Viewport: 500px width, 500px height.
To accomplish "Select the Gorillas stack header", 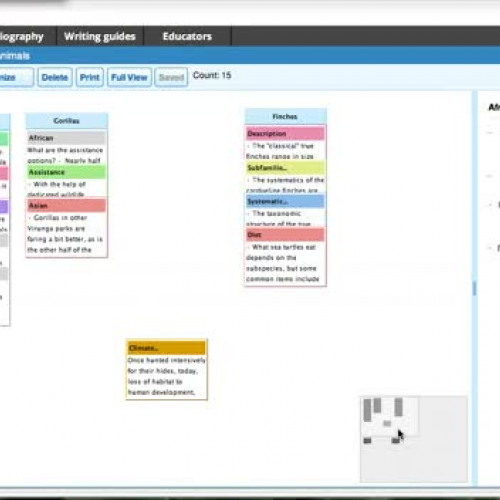I will coord(67,121).
